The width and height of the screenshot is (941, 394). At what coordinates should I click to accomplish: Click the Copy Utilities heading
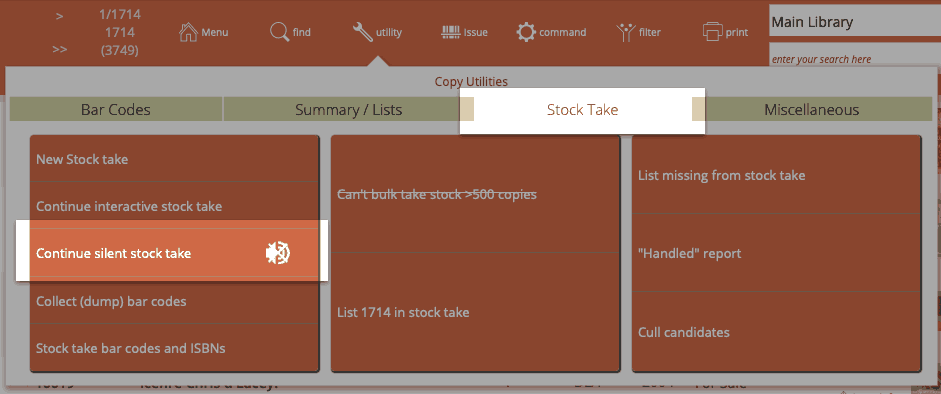471,81
